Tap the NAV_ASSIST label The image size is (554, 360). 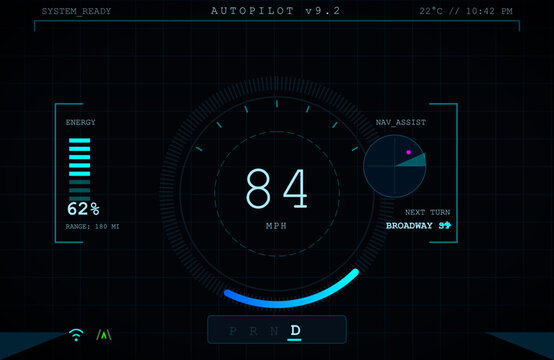tap(401, 122)
